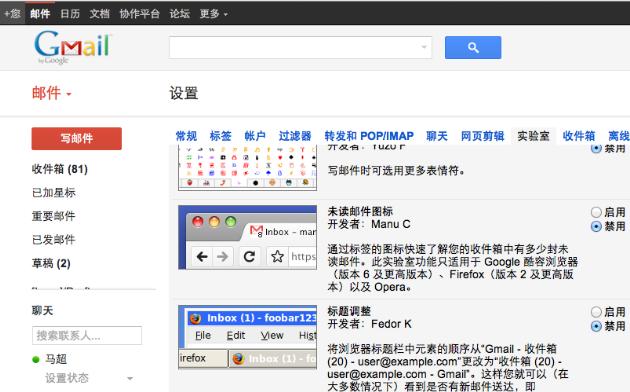Open 文档 in the top bar
The image size is (630, 392).
[100, 14]
